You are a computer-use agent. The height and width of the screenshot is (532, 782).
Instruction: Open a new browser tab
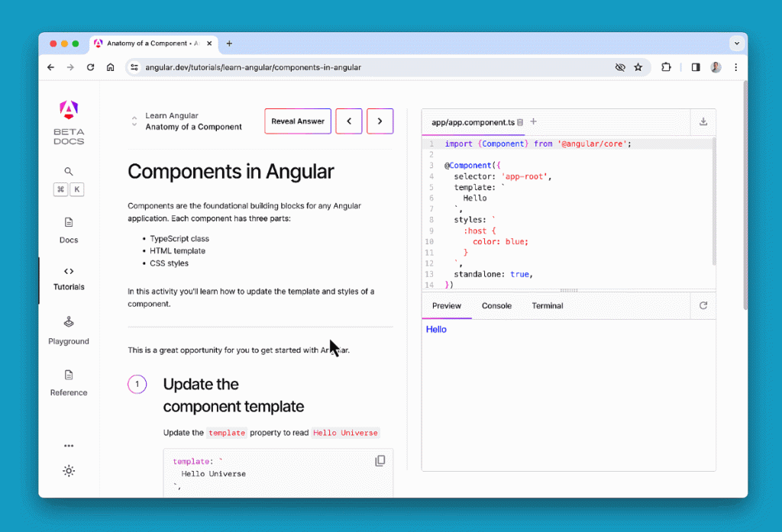click(x=229, y=44)
